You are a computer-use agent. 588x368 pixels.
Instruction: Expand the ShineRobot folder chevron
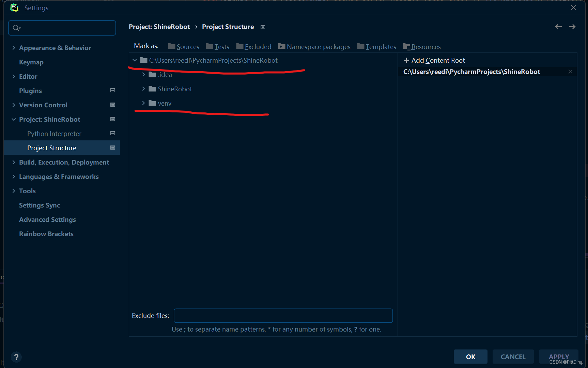coord(143,89)
